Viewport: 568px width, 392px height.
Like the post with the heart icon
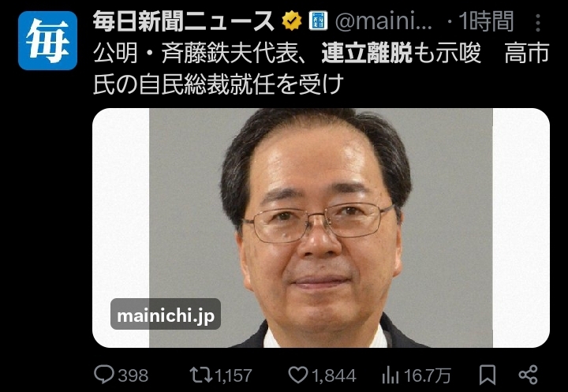(x=298, y=375)
